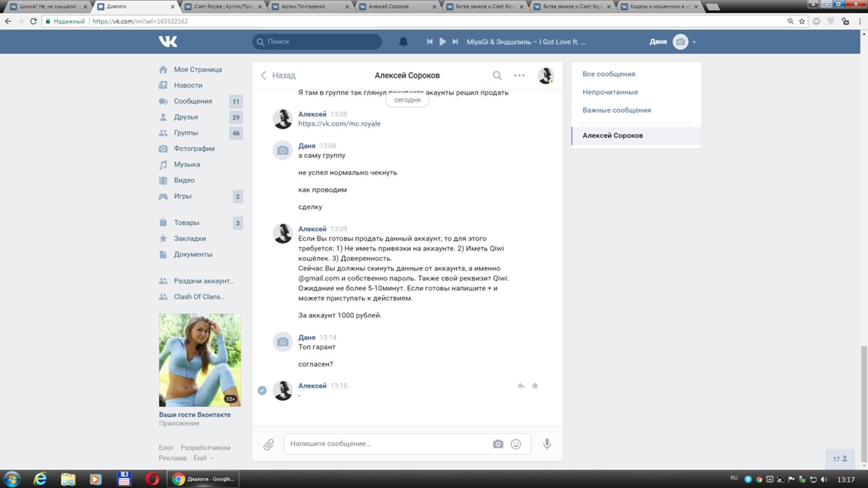
Task: Open emoji picker smiley icon
Action: tap(516, 444)
